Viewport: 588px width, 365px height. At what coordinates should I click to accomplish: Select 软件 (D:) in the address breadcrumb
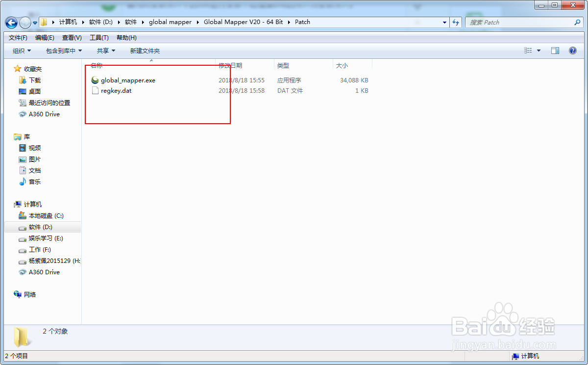[x=101, y=22]
